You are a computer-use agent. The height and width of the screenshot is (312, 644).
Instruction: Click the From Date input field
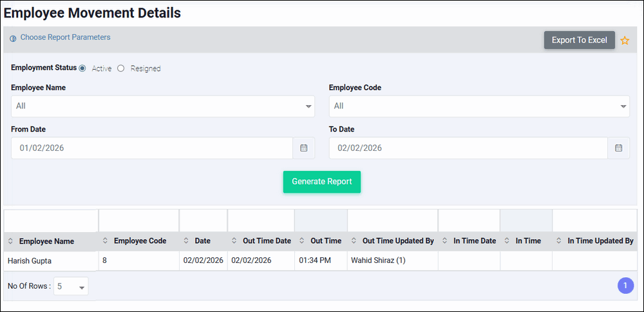tap(152, 148)
